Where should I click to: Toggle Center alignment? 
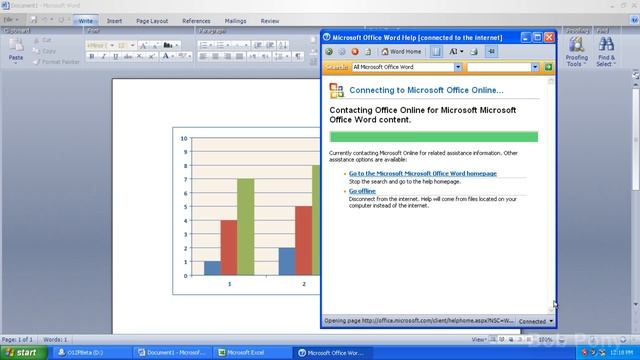point(215,56)
